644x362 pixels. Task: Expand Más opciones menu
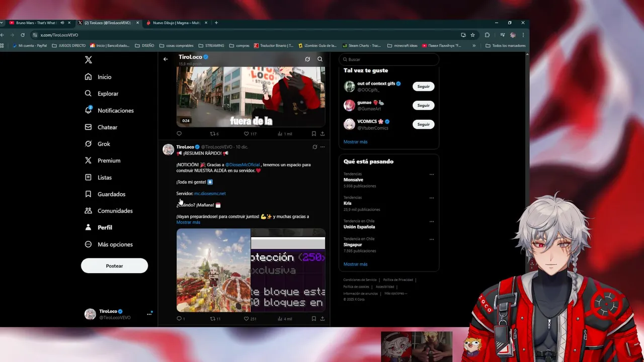pyautogui.click(x=109, y=244)
